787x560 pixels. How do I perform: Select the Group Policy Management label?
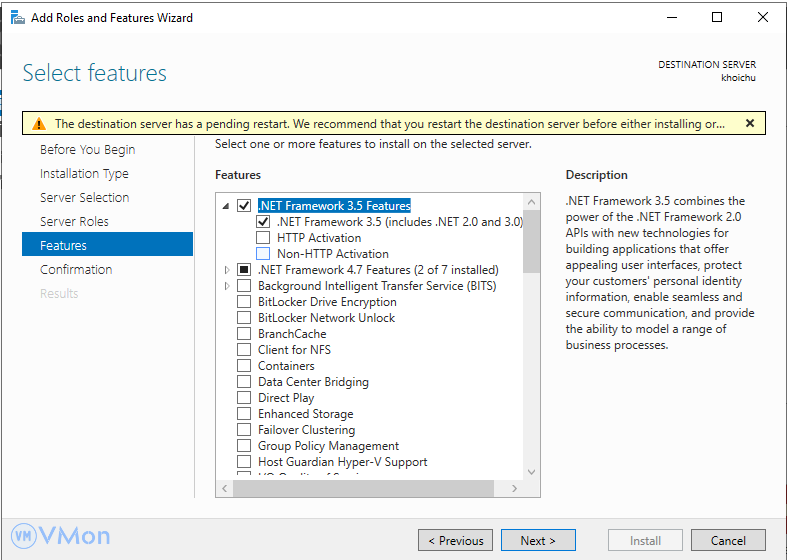pos(328,446)
